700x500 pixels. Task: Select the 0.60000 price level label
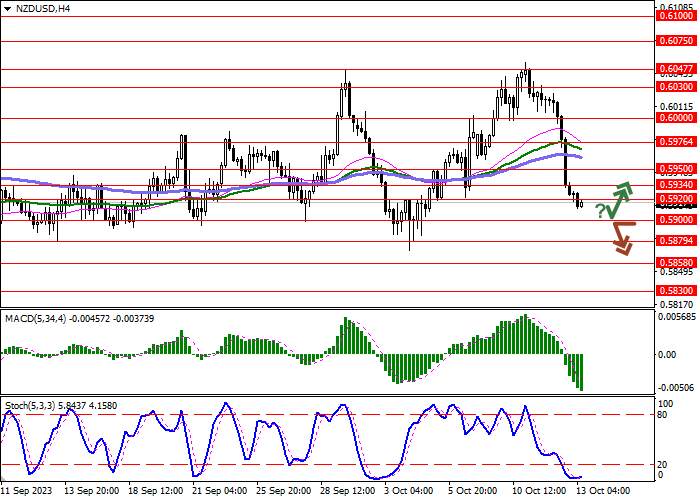(x=677, y=118)
